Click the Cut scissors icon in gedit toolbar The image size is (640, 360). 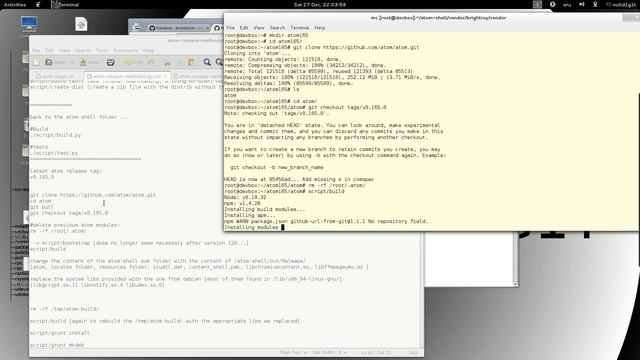(x=167, y=62)
